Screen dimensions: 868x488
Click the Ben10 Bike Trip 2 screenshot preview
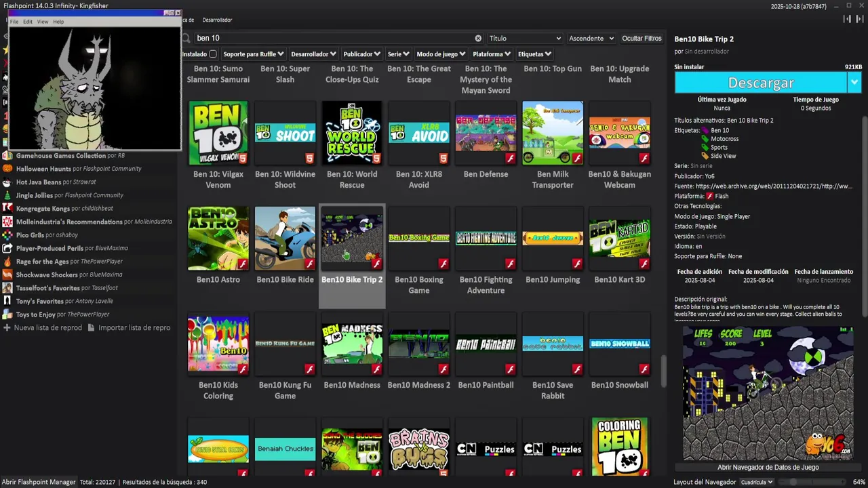pos(768,393)
